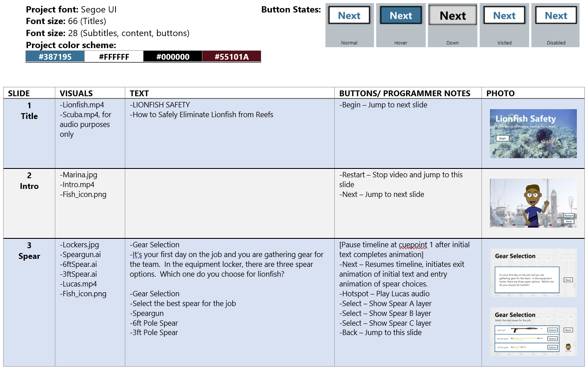Click '-Scuba.mp4, for audio purposes only' entry
This screenshot has width=588, height=368.
click(86, 124)
